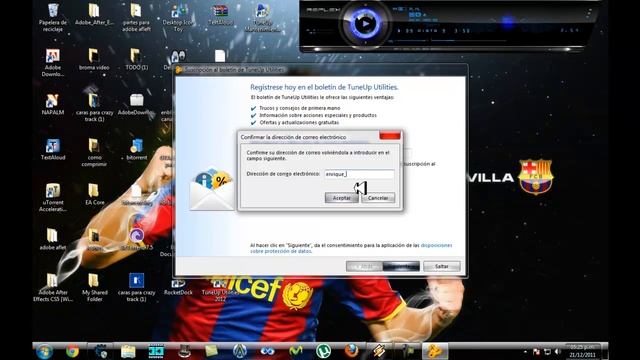Open the RocketDock desktop shortcut
This screenshot has height=360, width=640.
[178, 287]
